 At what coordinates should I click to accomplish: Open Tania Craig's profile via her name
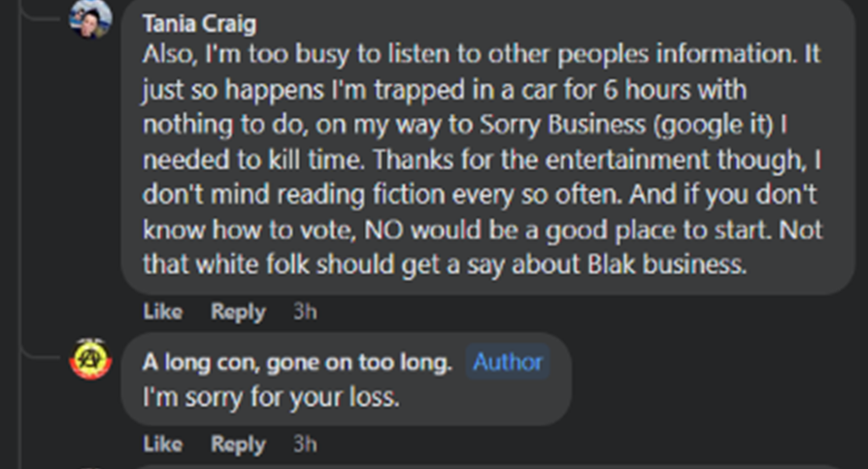coord(199,22)
